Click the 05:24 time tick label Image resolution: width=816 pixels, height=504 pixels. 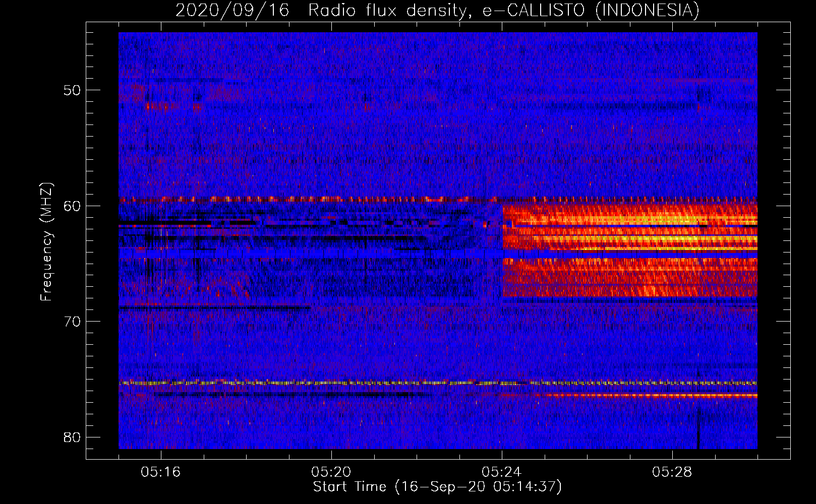click(x=502, y=472)
